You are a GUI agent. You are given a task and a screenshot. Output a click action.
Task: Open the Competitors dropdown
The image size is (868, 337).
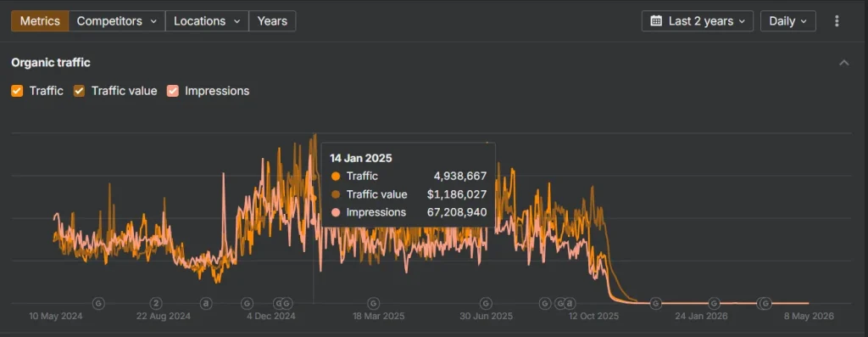(117, 21)
